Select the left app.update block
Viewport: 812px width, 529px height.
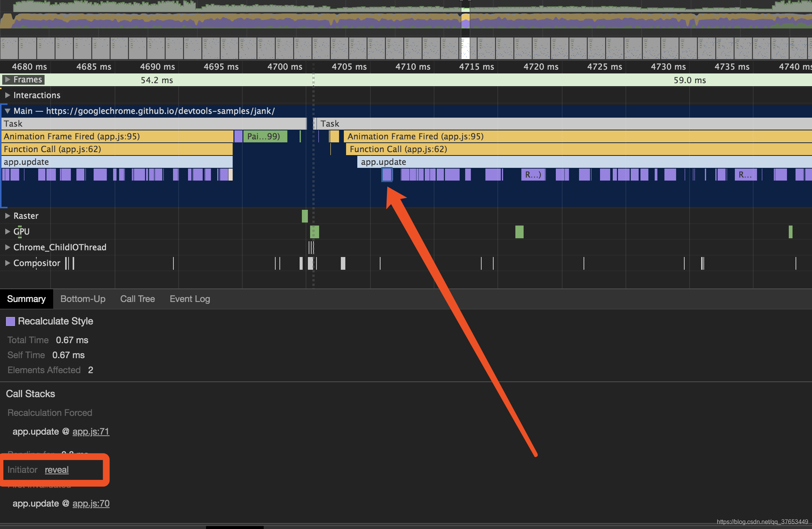click(x=117, y=162)
